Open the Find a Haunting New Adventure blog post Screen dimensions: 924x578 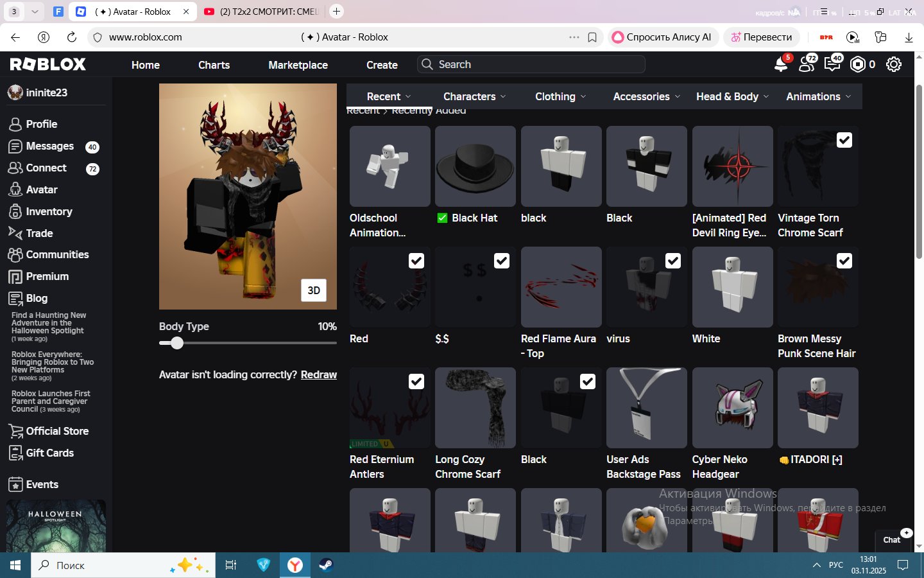point(49,326)
